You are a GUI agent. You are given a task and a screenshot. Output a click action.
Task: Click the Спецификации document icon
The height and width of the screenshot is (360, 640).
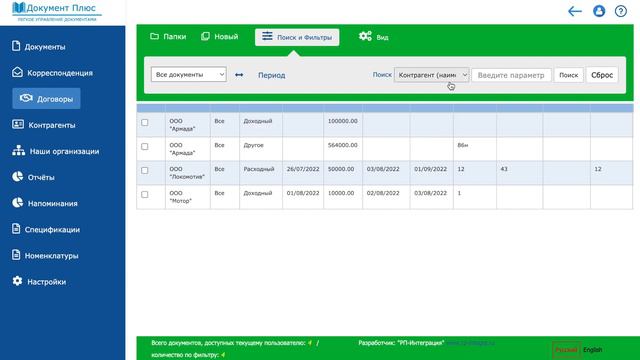(x=16, y=229)
